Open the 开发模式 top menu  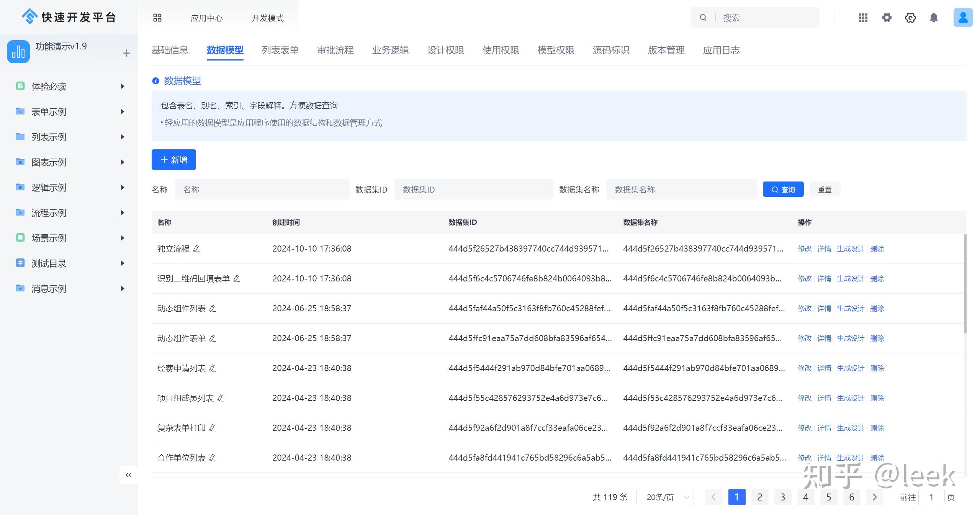point(268,18)
